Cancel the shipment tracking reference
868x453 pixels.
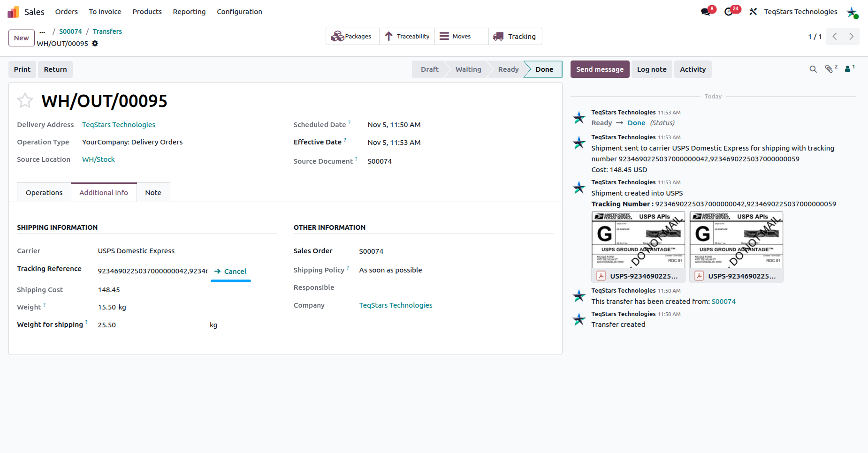click(230, 272)
